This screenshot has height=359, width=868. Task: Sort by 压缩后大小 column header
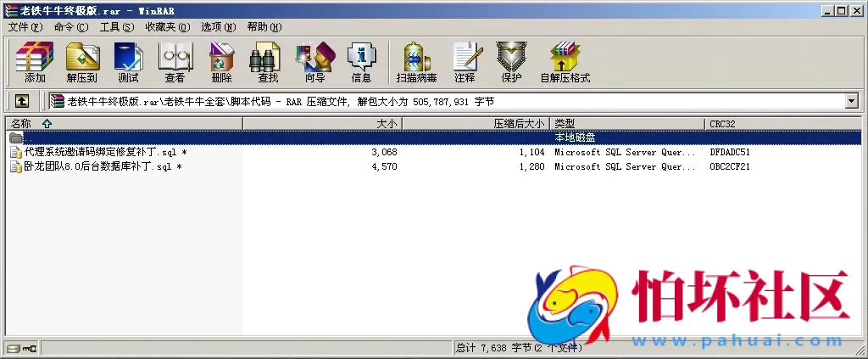click(476, 124)
